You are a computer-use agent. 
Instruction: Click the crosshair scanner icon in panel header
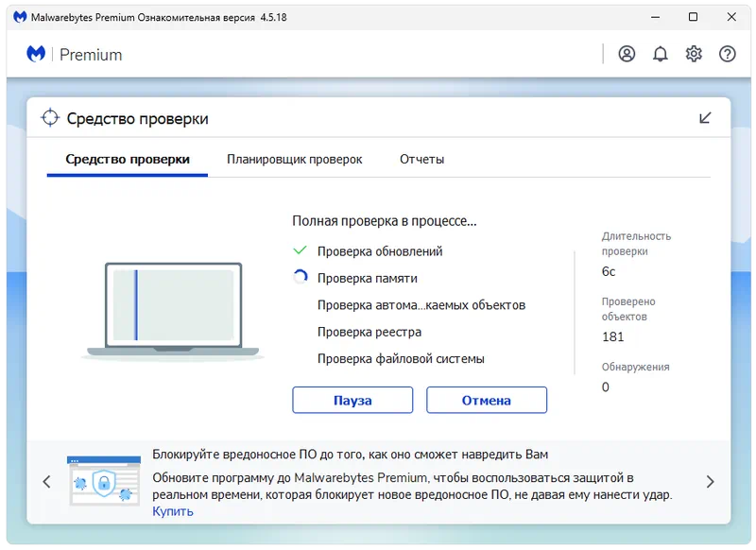coord(50,117)
